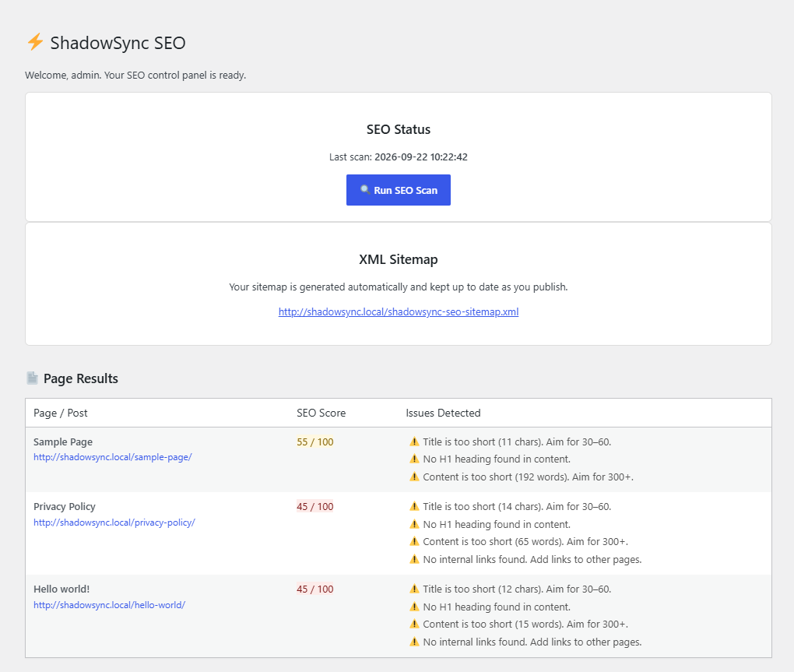This screenshot has height=672, width=794.
Task: Click the lightning bolt ShadowSync logo icon
Action: tap(35, 42)
